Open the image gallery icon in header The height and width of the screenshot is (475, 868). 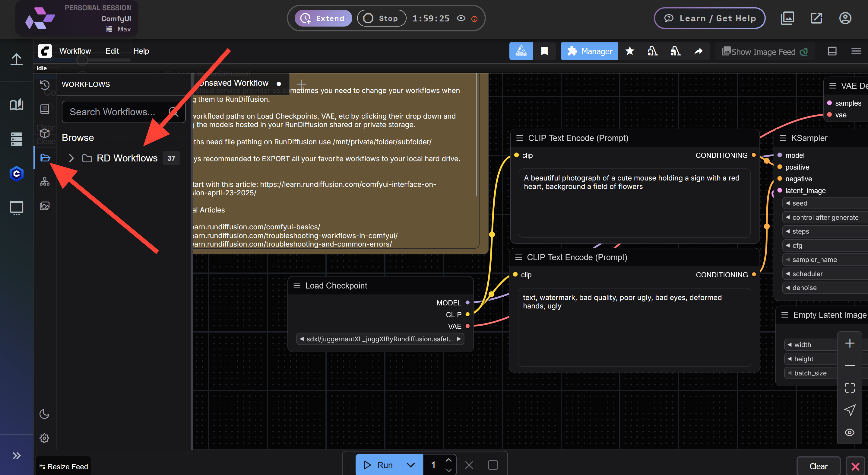[x=787, y=18]
